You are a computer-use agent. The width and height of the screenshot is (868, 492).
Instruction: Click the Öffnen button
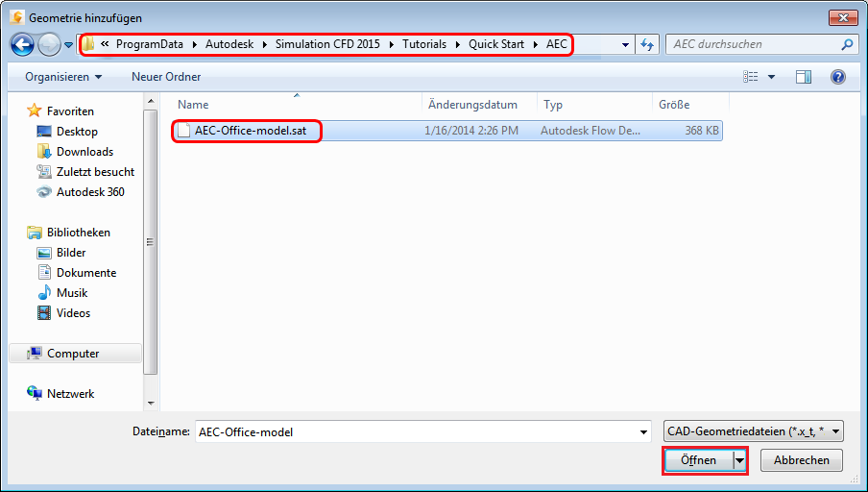698,460
